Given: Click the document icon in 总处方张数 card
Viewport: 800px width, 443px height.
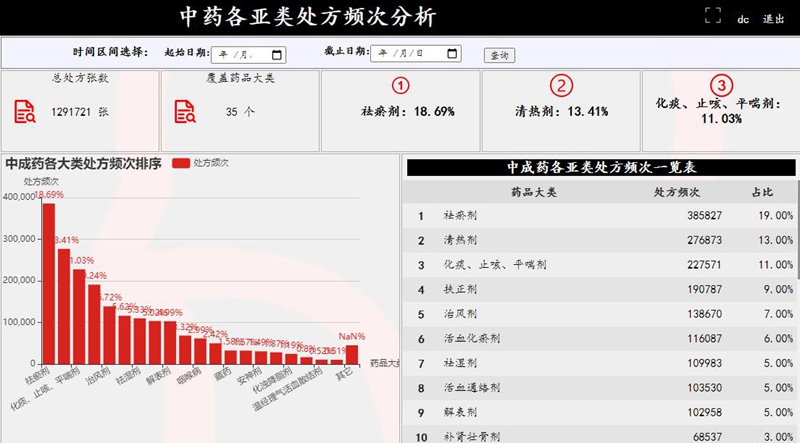Looking at the screenshot, I should click(x=24, y=112).
